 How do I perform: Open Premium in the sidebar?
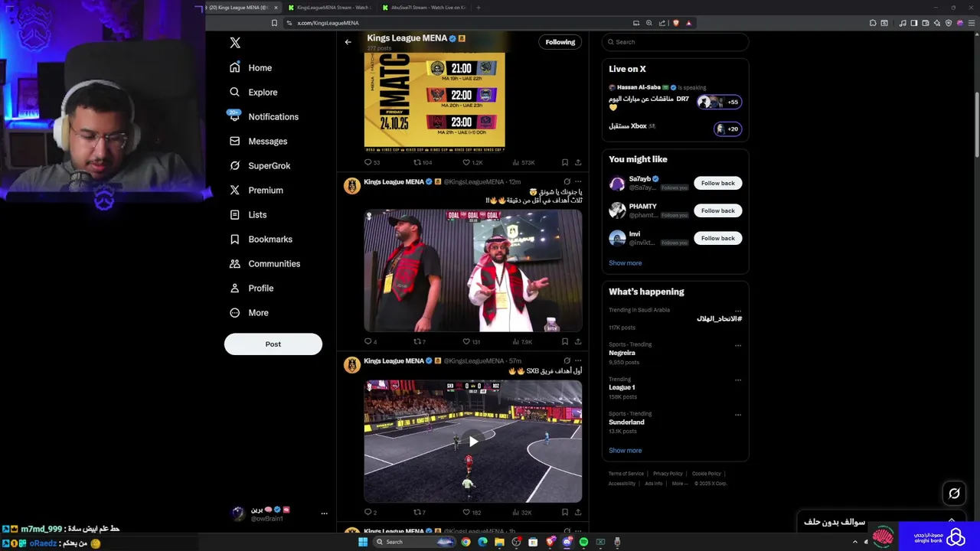click(256, 191)
